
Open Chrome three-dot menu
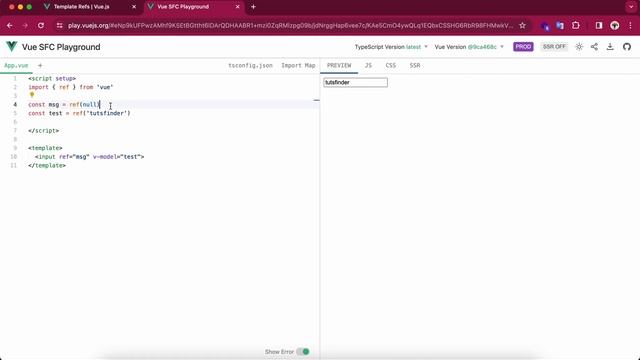click(630, 25)
